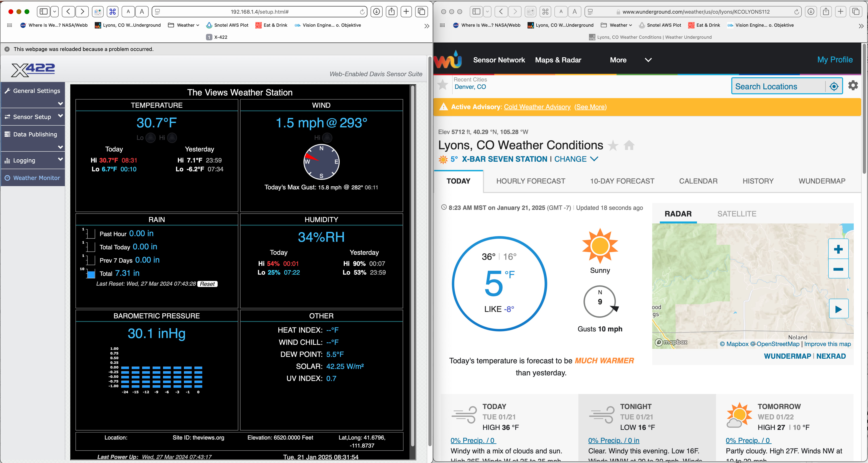This screenshot has height=463, width=868.
Task: Open the Cold Weather Advisory link
Action: [x=537, y=107]
